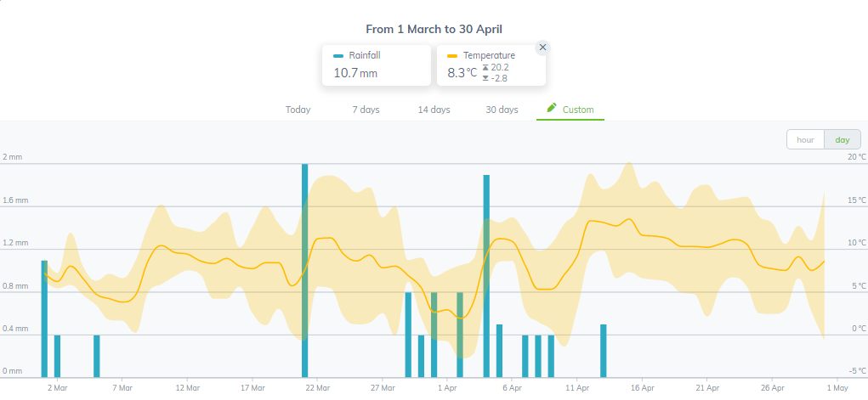Viewport: 868px width, 400px height.
Task: Click the 7 Mar x-axis label
Action: click(x=122, y=388)
